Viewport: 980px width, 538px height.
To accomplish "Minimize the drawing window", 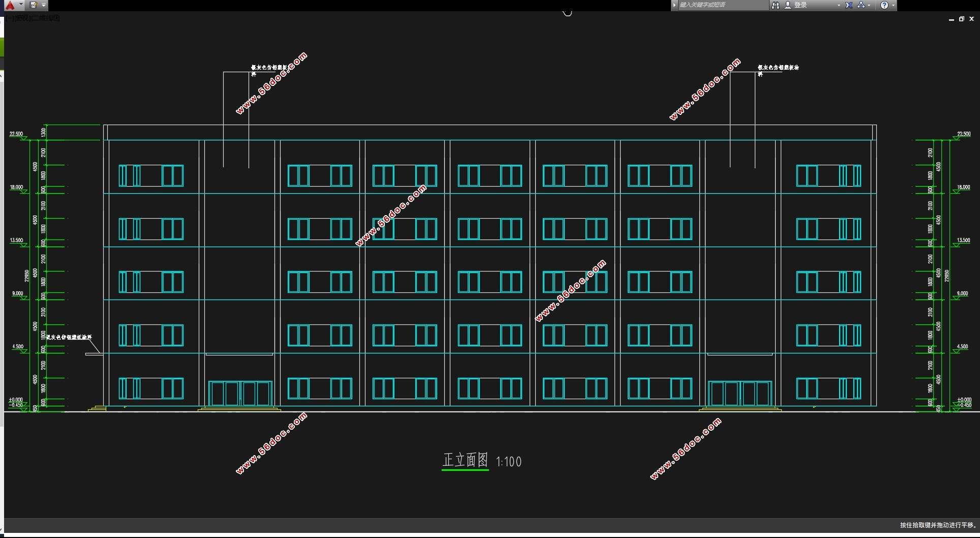I will pyautogui.click(x=951, y=19).
